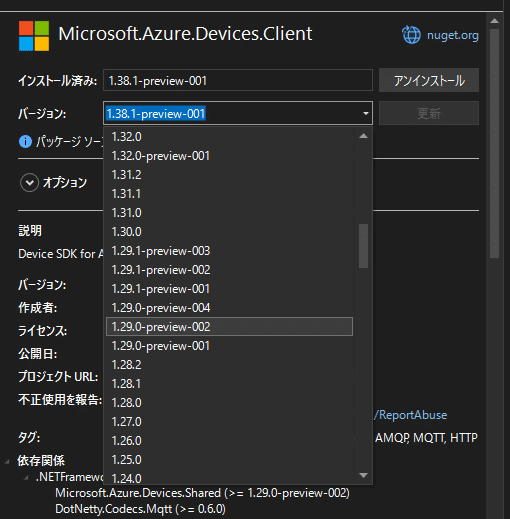Choose version 1.29.0-preview-001
The image size is (510, 519).
click(x=229, y=346)
